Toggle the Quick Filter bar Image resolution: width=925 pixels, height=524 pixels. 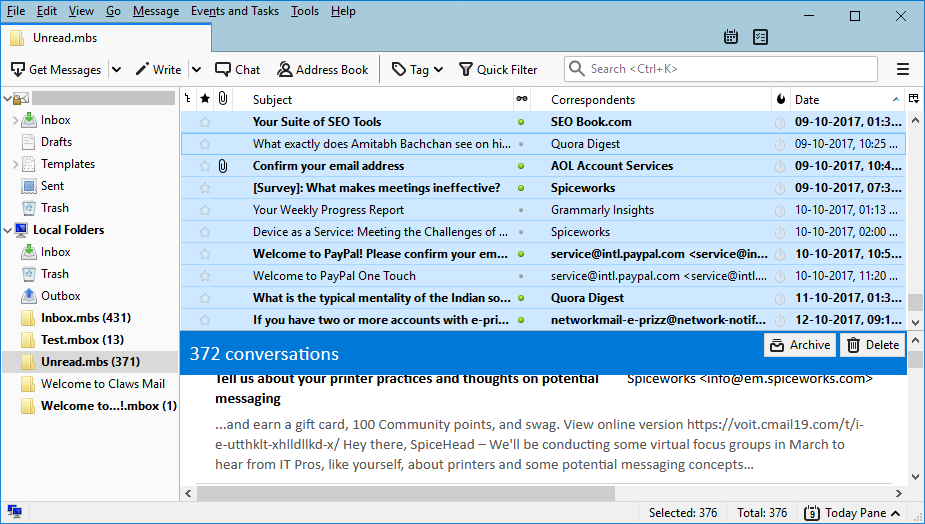point(498,70)
